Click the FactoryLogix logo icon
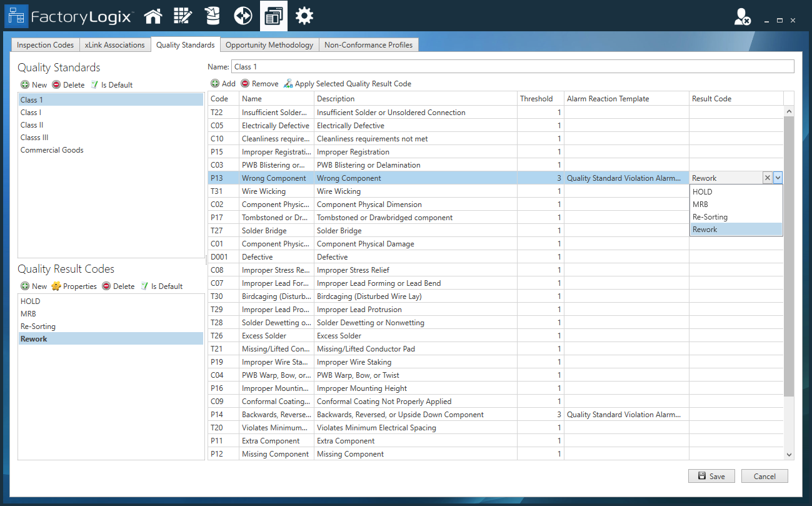 coord(17,16)
